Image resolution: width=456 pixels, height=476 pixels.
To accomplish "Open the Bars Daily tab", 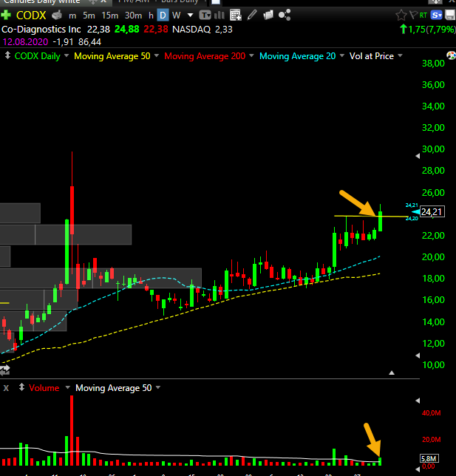I will pyautogui.click(x=180, y=1).
